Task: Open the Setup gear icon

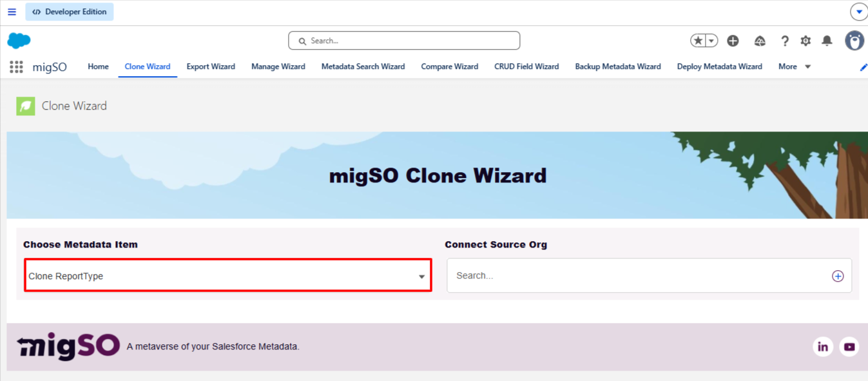Action: pyautogui.click(x=805, y=41)
